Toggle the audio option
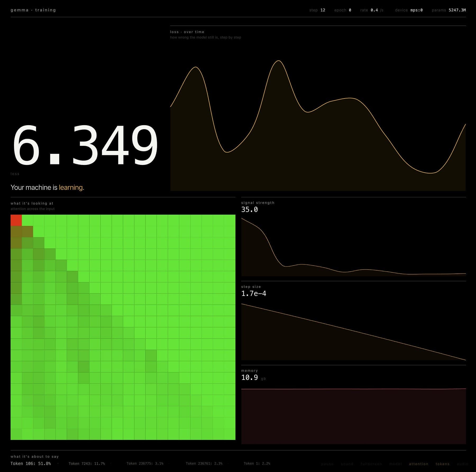 click(462, 464)
